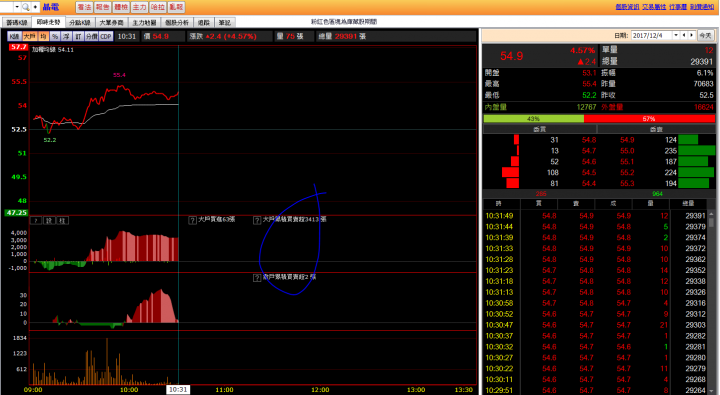Go to next date with right arrow
720x395 pixels.
[x=692, y=35]
